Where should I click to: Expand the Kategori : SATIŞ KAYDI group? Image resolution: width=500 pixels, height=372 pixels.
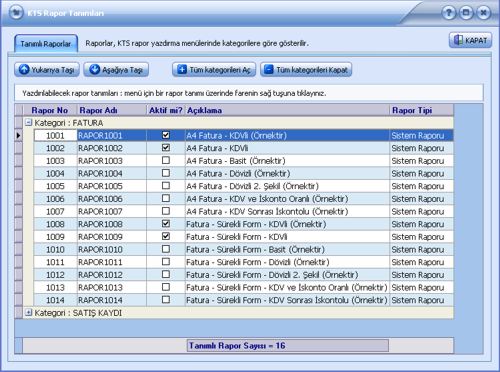29,313
